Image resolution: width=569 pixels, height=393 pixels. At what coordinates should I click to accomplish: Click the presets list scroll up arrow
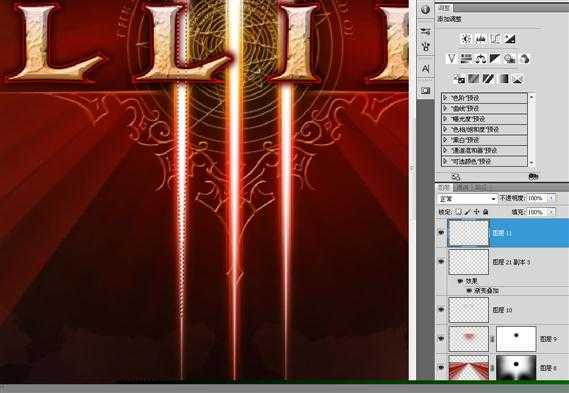(532, 97)
